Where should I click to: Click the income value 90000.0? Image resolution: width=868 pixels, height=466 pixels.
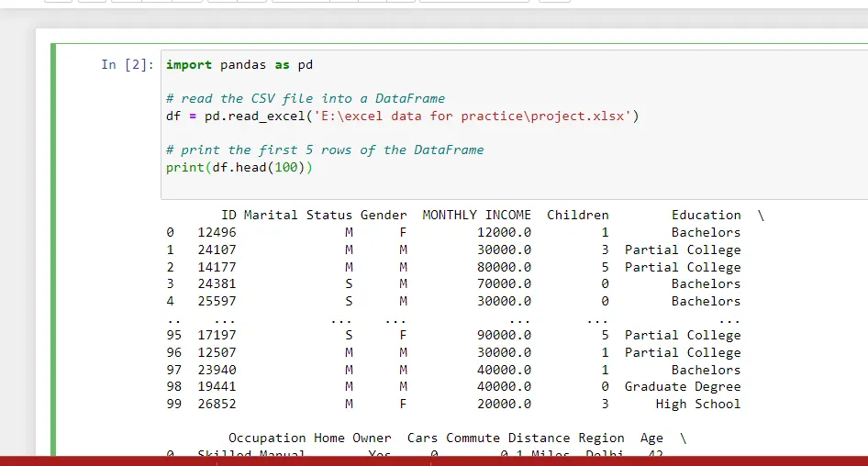coord(505,336)
